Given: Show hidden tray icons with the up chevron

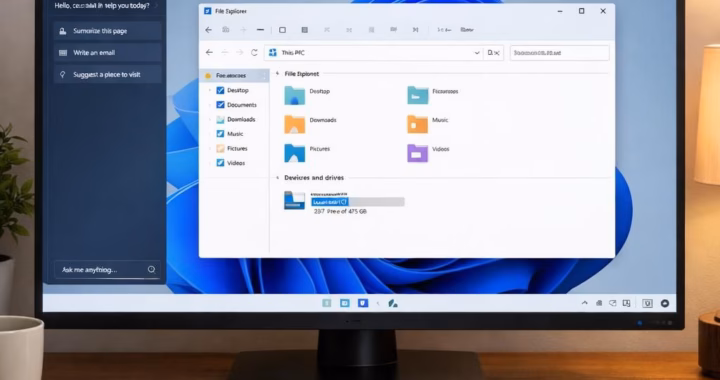Looking at the screenshot, I should click(585, 303).
